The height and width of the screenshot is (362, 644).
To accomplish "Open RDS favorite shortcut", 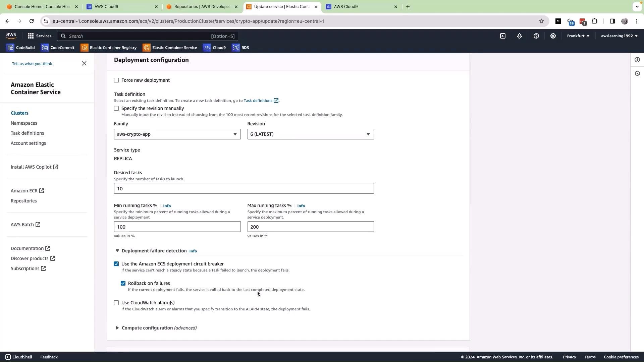I will pyautogui.click(x=240, y=48).
